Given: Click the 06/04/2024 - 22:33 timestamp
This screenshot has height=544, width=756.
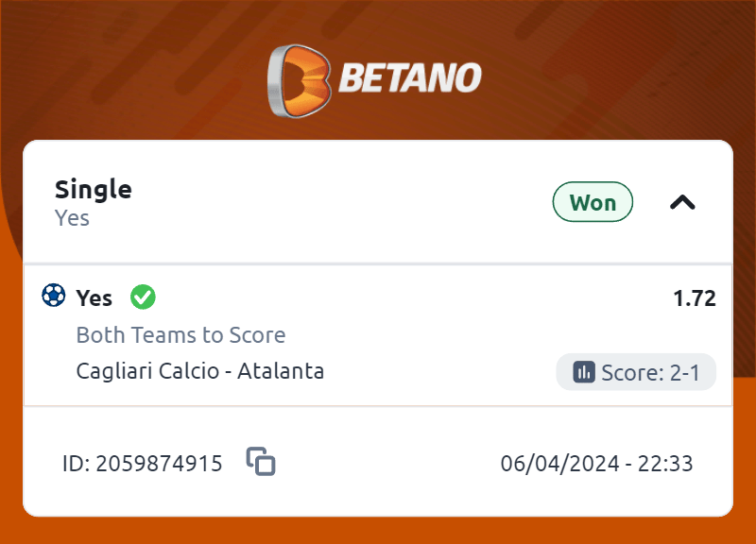Looking at the screenshot, I should 596,464.
